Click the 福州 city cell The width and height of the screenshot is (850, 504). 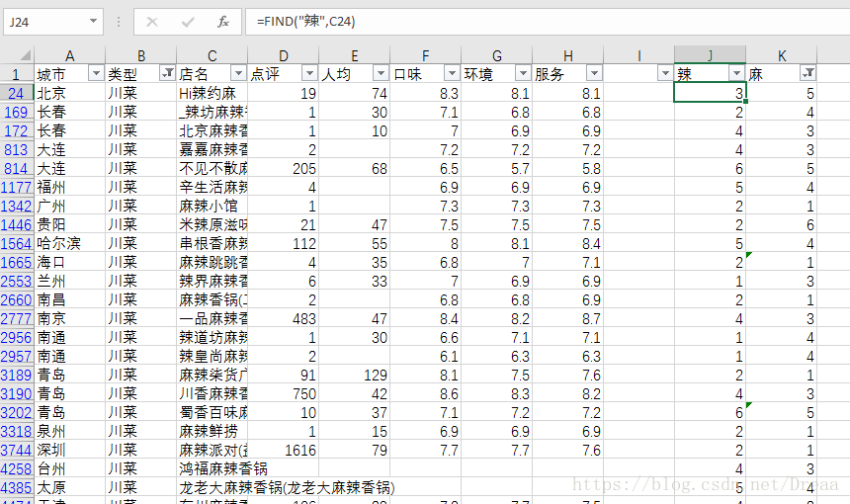70,187
